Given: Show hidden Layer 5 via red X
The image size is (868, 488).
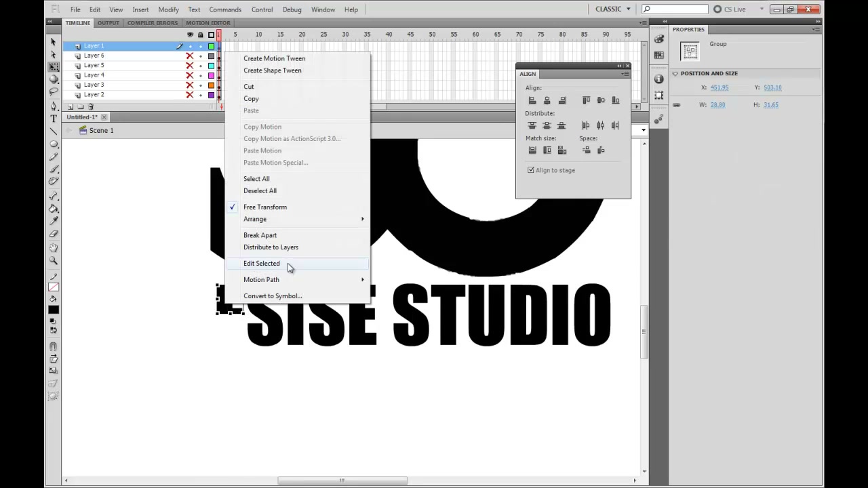Looking at the screenshot, I should point(190,66).
